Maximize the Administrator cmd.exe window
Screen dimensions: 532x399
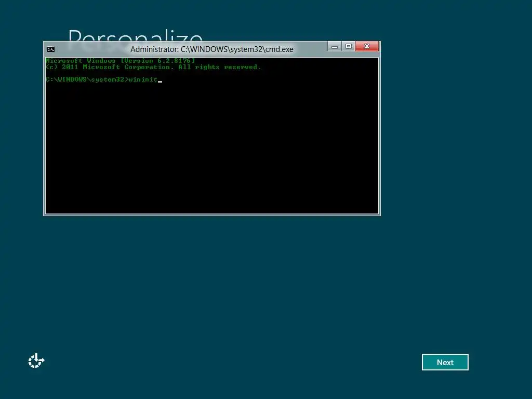pos(349,46)
